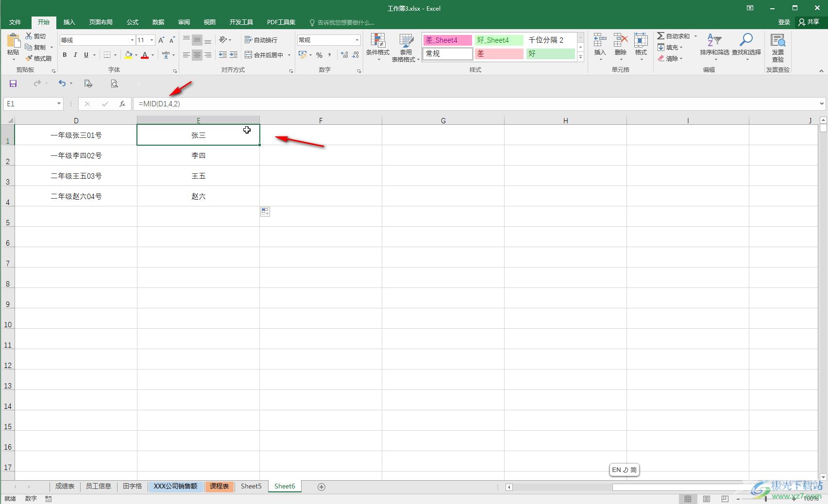Click the red font color swatch

point(145,55)
